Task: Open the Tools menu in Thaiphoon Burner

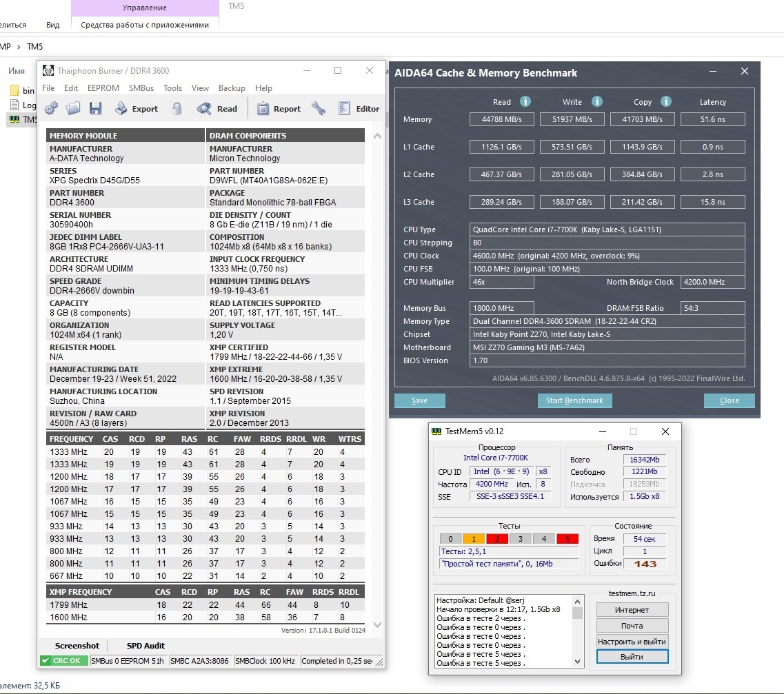Action: pos(172,88)
